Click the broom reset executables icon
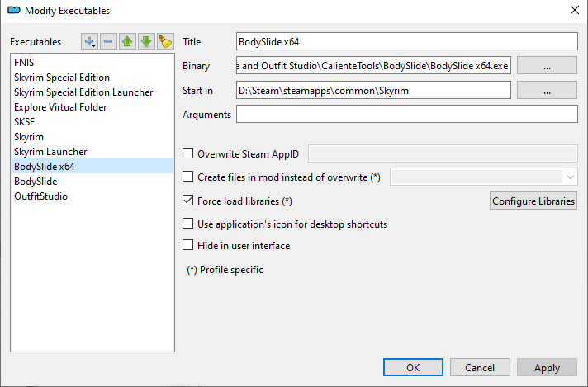This screenshot has width=588, height=387. 165,41
